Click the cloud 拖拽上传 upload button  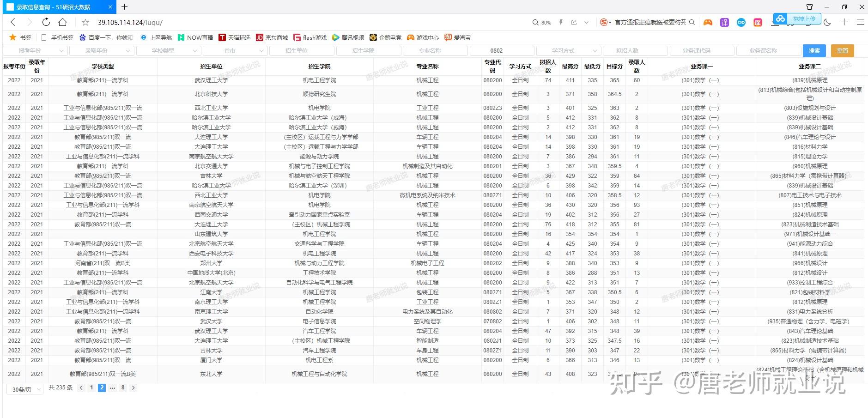pyautogui.click(x=797, y=18)
